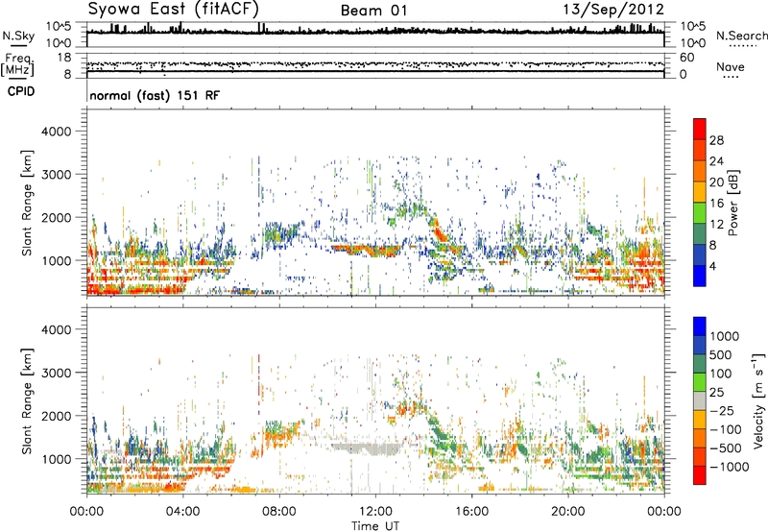The width and height of the screenshot is (768, 532).
Task: Click the gray ground-scatter band near 12:00 in velocity panel
Action: pos(368,448)
